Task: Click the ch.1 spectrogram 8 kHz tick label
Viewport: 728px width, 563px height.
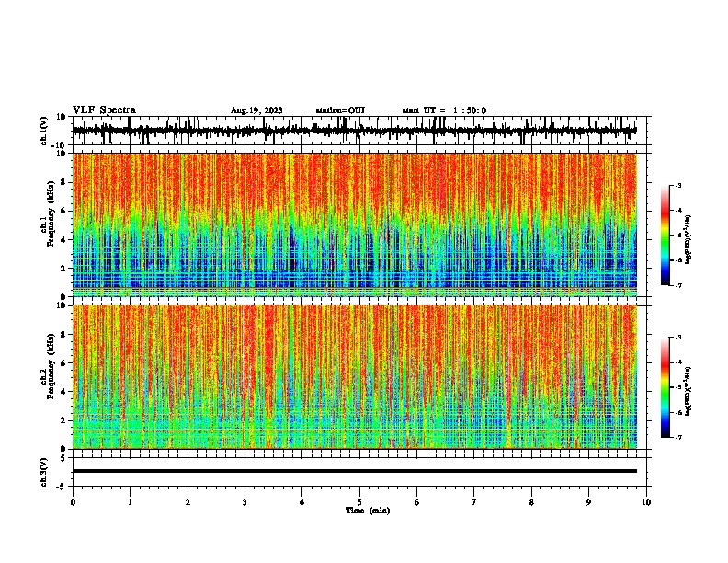Action: 63,182
